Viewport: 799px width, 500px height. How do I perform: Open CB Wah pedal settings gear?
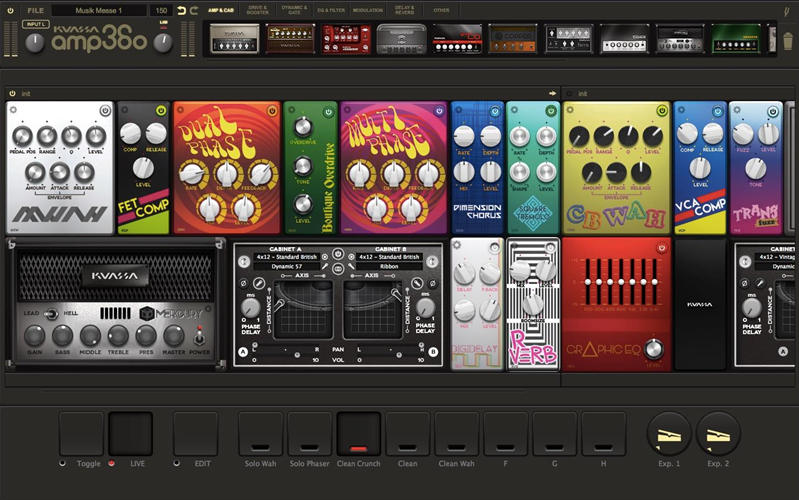[570, 110]
